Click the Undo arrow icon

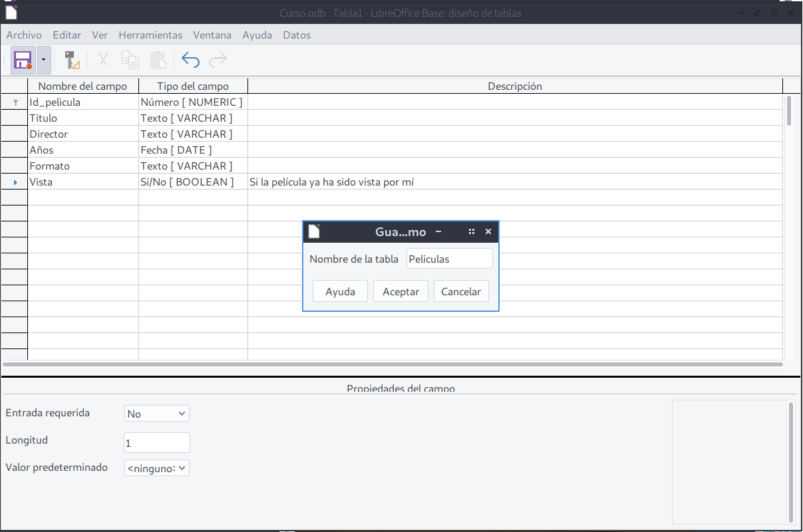[x=190, y=61]
